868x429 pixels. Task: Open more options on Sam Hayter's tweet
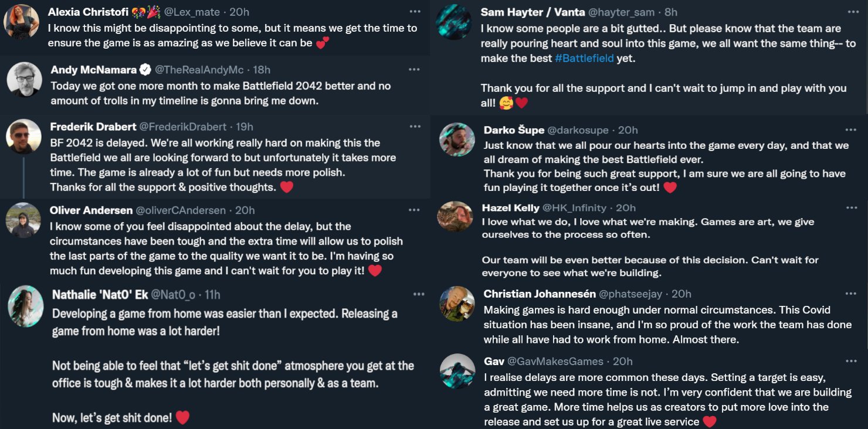(x=850, y=12)
